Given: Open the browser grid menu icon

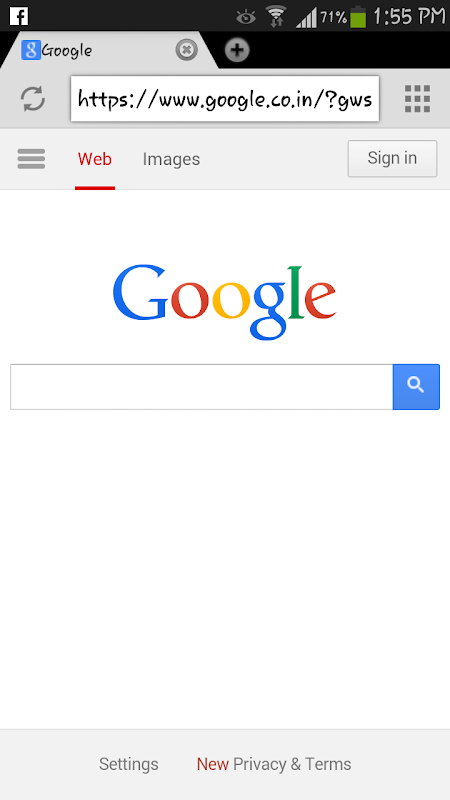Looking at the screenshot, I should pos(417,98).
